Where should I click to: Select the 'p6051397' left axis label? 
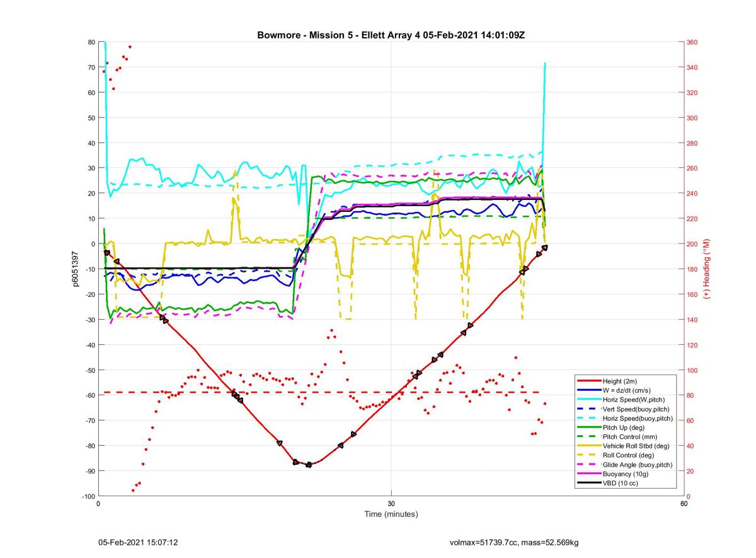(74, 269)
